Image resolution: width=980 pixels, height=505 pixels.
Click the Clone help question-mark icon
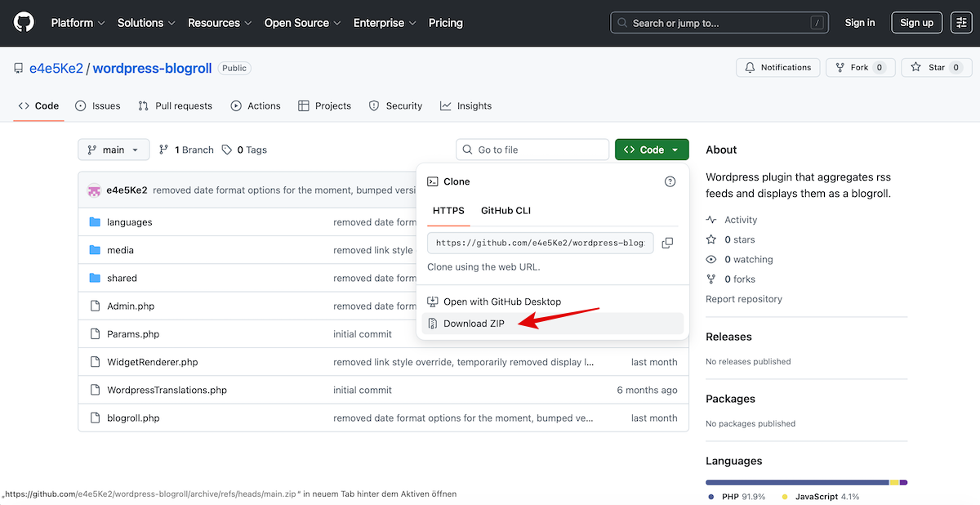[670, 181]
